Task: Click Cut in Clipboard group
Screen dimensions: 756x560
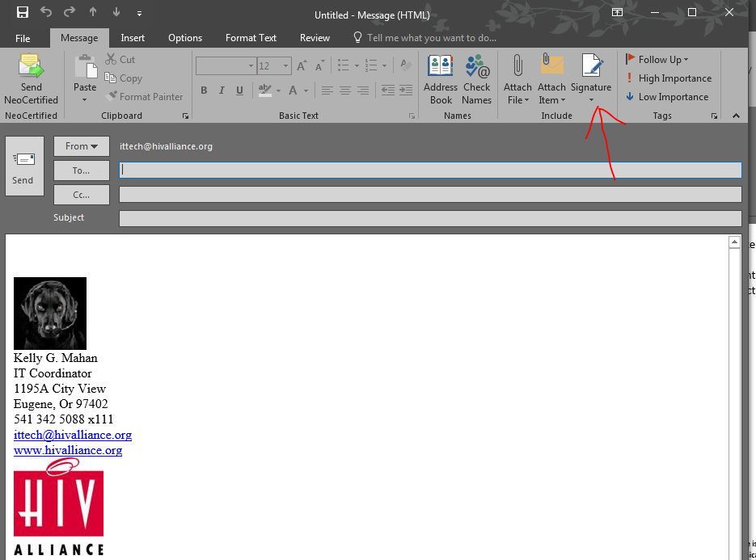Action: (120, 59)
